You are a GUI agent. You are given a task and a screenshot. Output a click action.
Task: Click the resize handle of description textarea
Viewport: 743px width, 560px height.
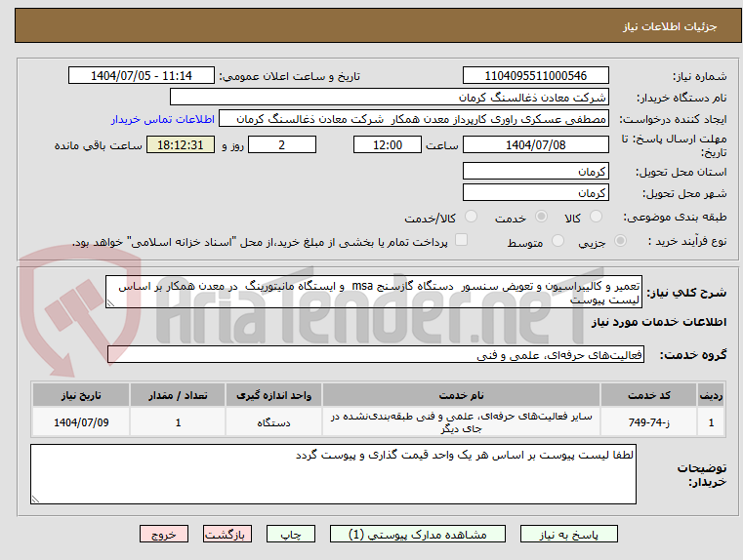click(110, 303)
